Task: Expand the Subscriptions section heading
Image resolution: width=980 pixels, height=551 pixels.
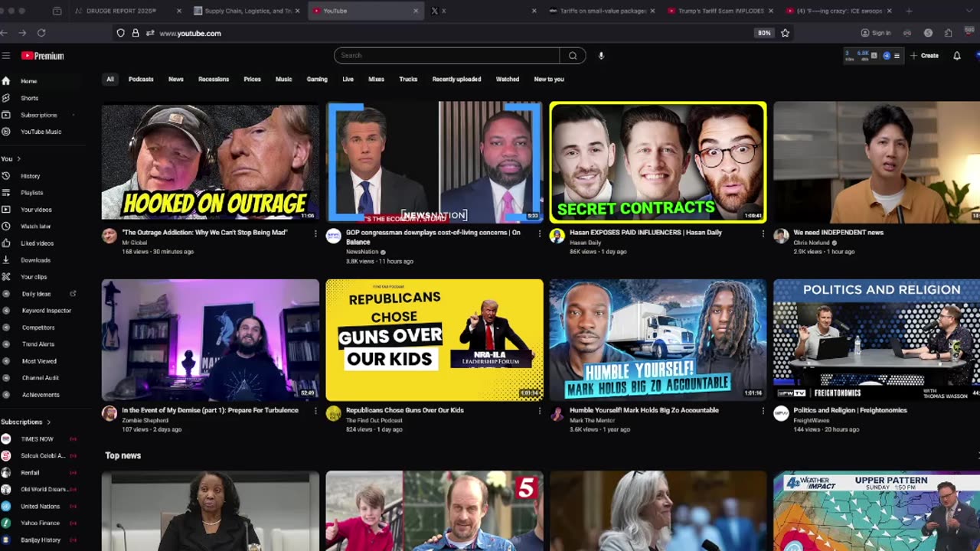Action: pyautogui.click(x=25, y=422)
